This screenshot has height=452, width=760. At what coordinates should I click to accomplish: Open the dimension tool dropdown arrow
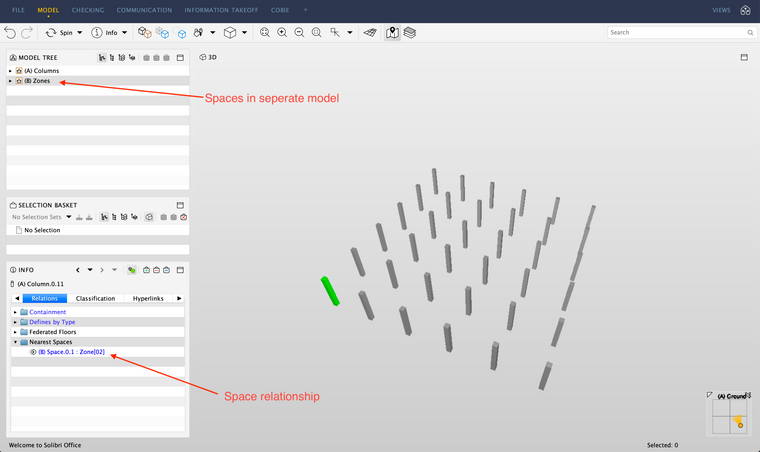[x=350, y=32]
